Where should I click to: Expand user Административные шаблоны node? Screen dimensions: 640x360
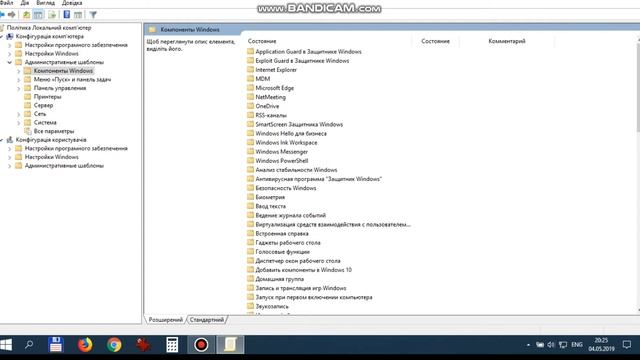(x=9, y=166)
